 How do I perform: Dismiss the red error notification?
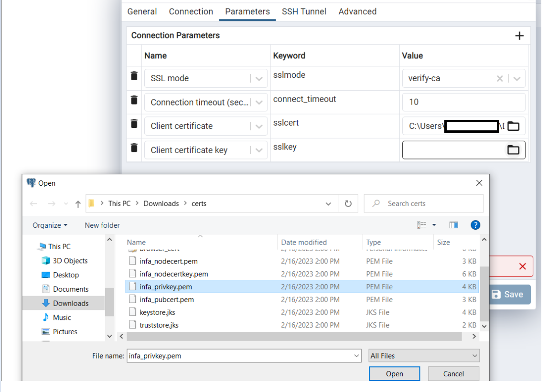click(x=523, y=266)
